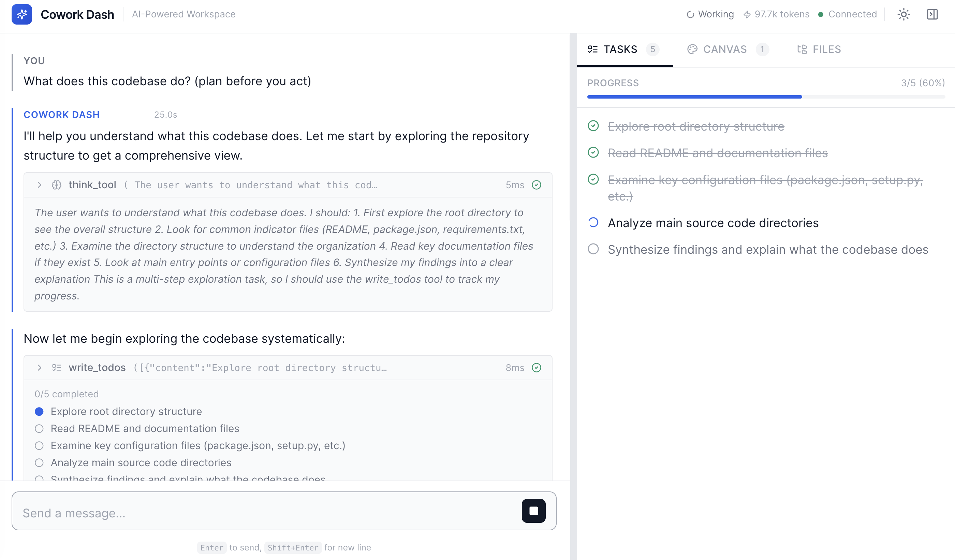Click the Working status indicator
This screenshot has width=955, height=560.
(710, 14)
